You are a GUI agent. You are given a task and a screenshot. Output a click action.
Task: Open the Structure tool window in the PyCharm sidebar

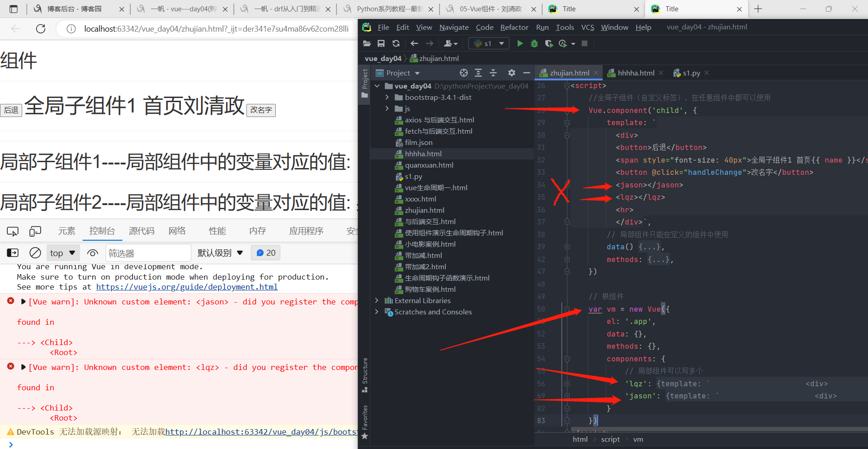pos(365,375)
